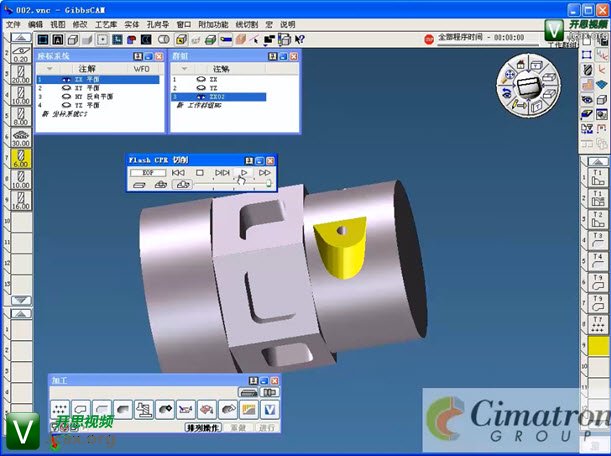Viewport: 611px width, 456px height.
Task: Fast forward the cutting simulation
Action: click(x=264, y=173)
